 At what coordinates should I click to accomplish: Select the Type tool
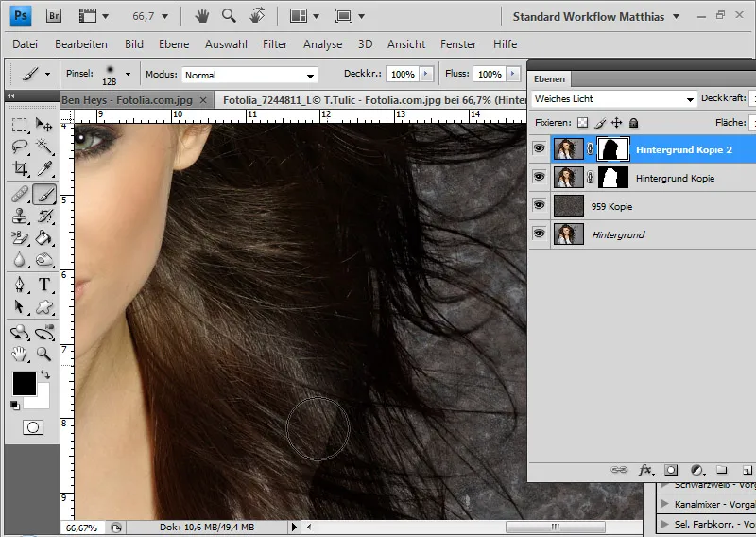pos(43,285)
